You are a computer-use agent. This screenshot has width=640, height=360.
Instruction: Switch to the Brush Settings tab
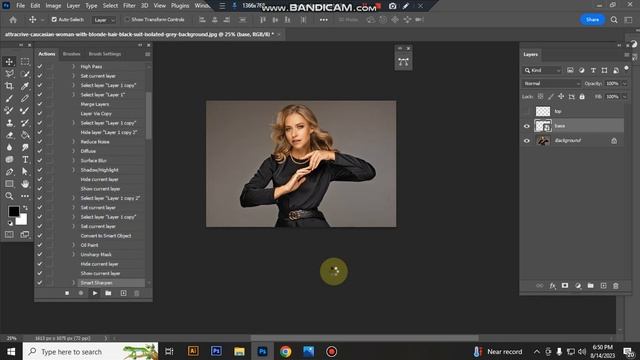pyautogui.click(x=105, y=54)
